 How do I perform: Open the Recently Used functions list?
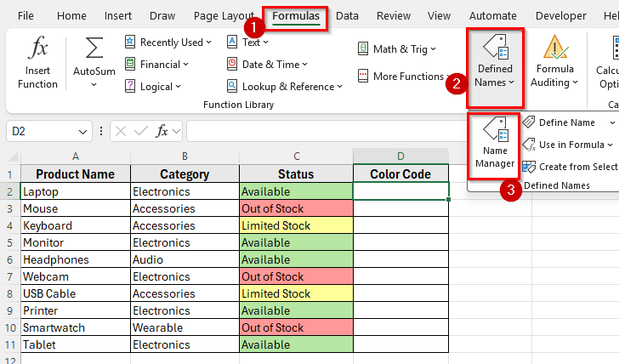tap(168, 43)
